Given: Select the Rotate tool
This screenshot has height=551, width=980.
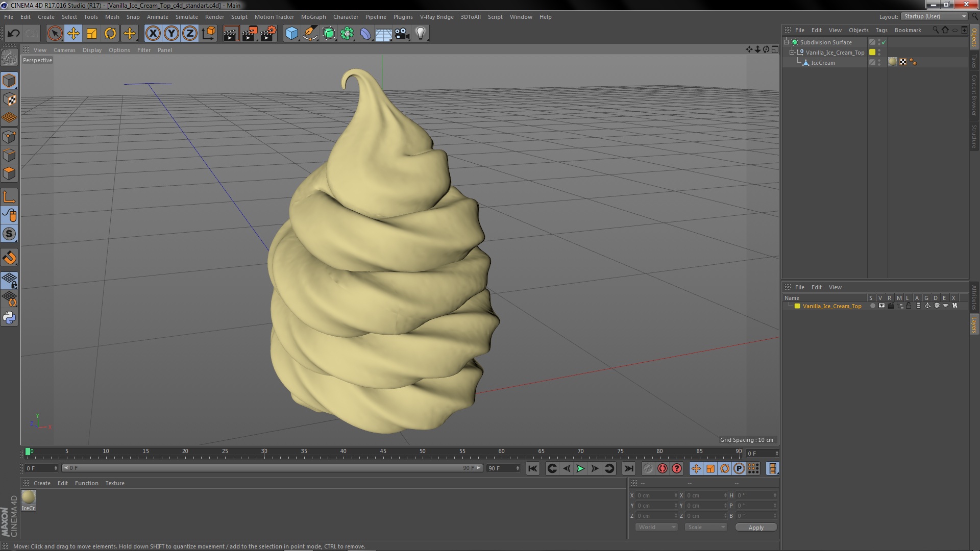Looking at the screenshot, I should [x=110, y=34].
